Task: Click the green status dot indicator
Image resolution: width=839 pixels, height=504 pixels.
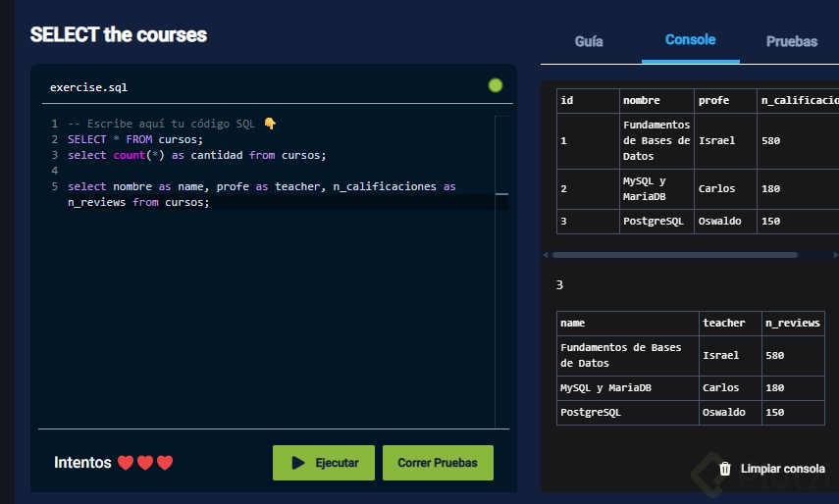Action: [496, 85]
